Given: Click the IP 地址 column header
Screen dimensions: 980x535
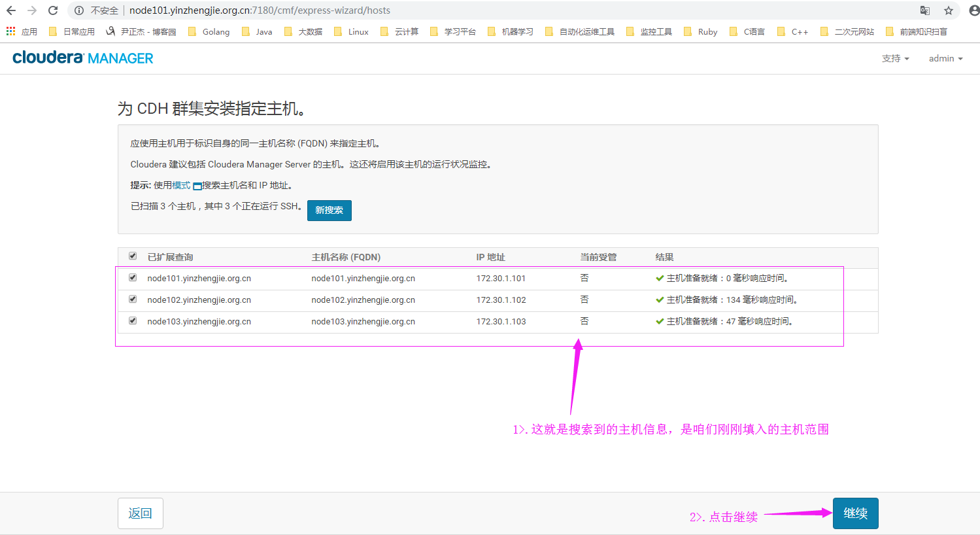Looking at the screenshot, I should (x=490, y=257).
